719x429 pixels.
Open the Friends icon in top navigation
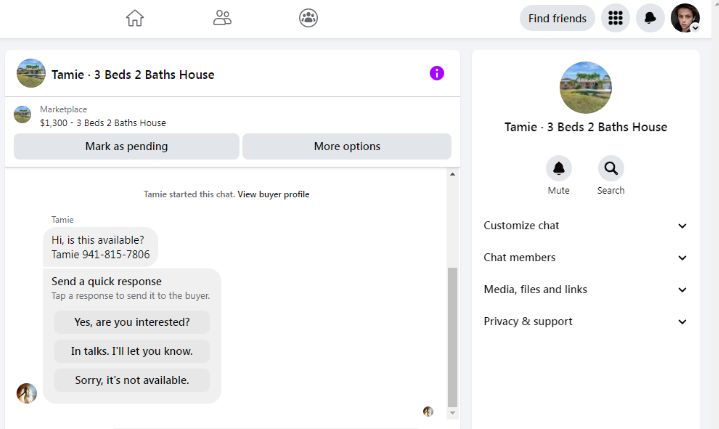(222, 18)
